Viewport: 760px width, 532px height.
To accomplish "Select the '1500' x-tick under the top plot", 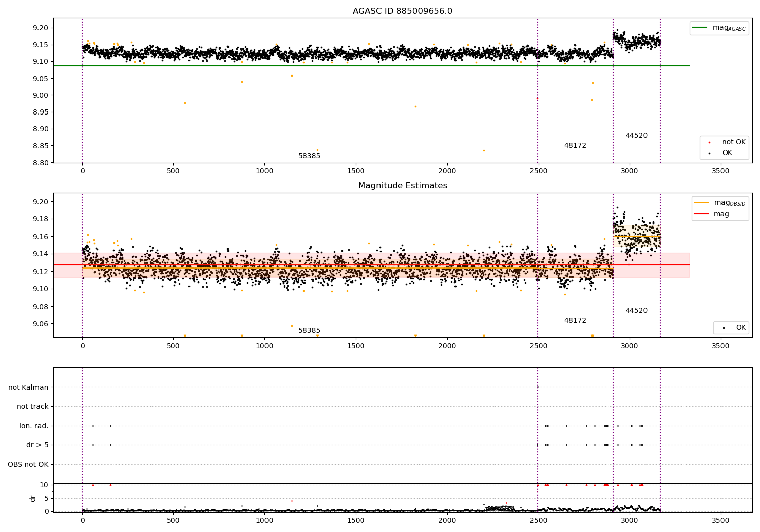I will click(x=356, y=171).
